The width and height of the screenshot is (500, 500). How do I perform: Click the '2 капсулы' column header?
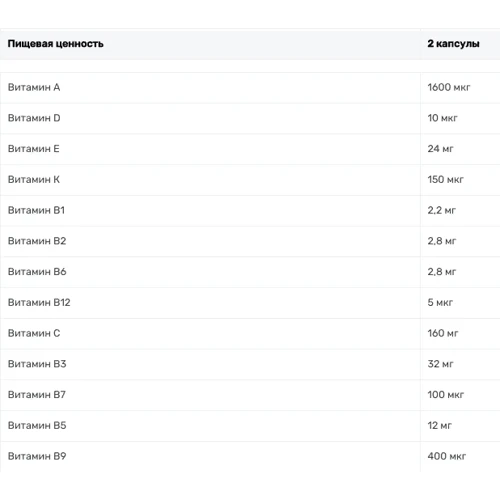point(453,44)
